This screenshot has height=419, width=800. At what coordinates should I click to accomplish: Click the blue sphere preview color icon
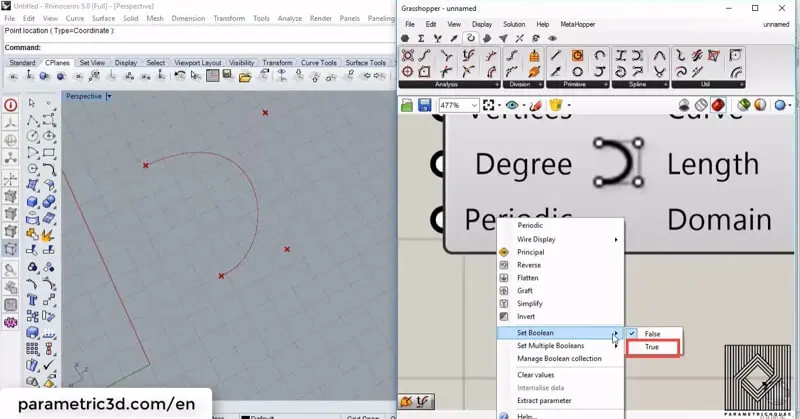pos(779,105)
